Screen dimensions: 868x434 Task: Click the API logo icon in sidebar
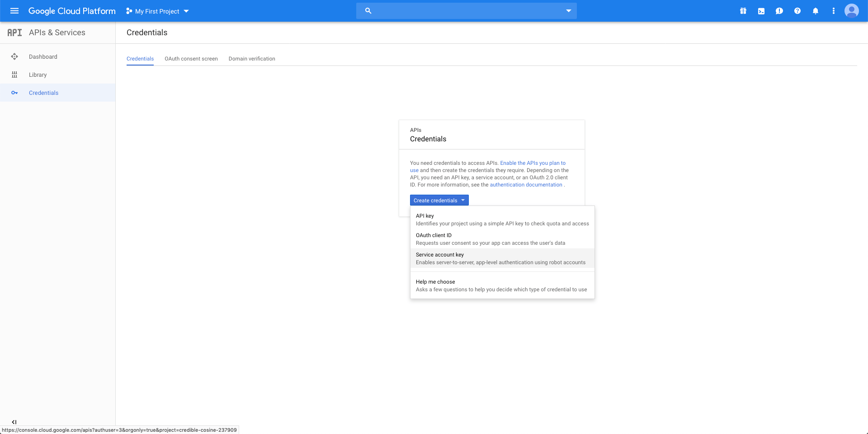(14, 33)
